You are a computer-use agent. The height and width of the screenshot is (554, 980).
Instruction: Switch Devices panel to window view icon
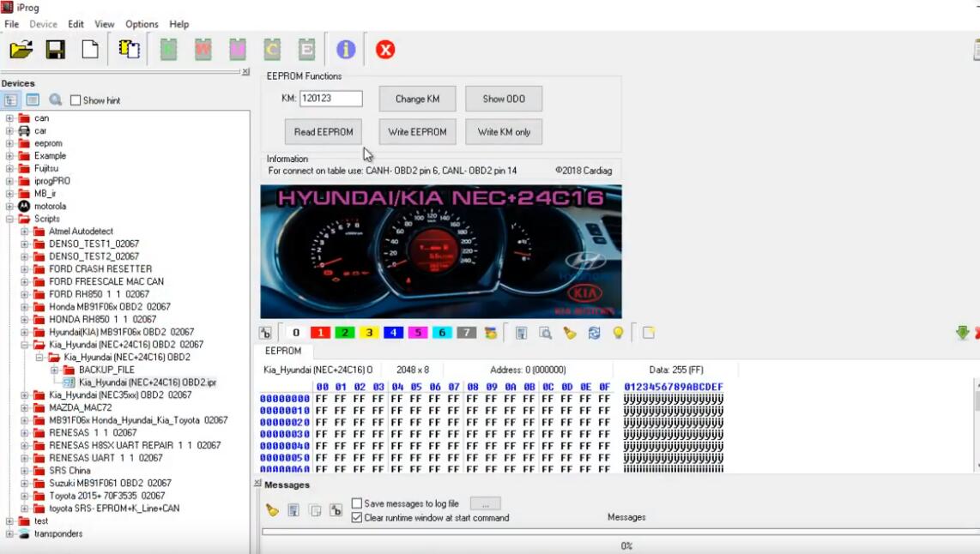[33, 100]
